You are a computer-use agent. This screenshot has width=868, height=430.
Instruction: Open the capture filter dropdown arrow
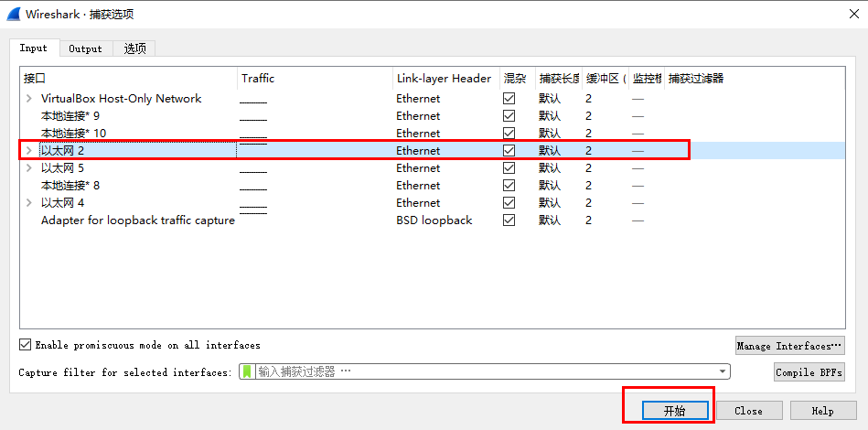pyautogui.click(x=722, y=371)
